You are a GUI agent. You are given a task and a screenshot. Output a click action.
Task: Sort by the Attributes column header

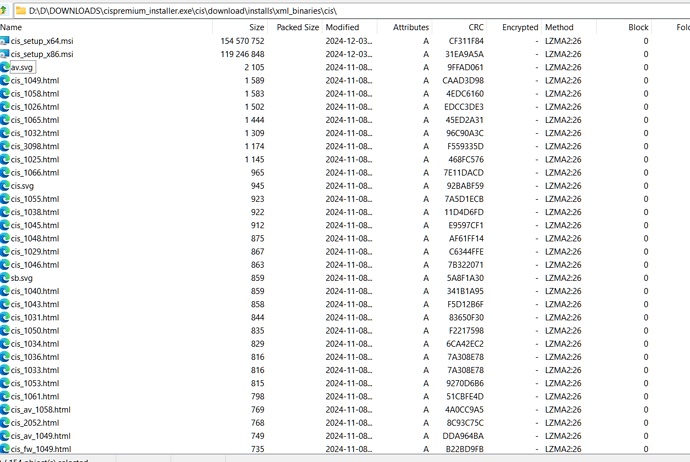pos(404,27)
